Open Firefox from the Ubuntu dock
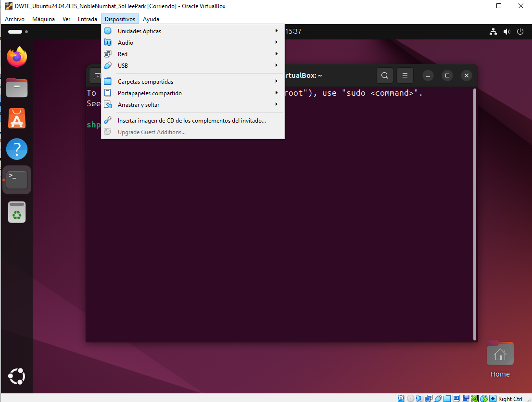This screenshot has width=532, height=402. click(17, 57)
